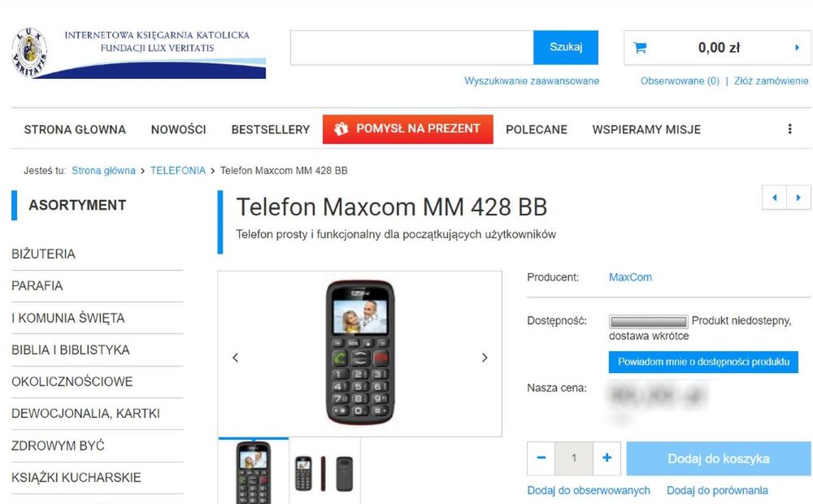Open Pomysł na prezent gift tab
813x504 pixels.
pos(407,129)
